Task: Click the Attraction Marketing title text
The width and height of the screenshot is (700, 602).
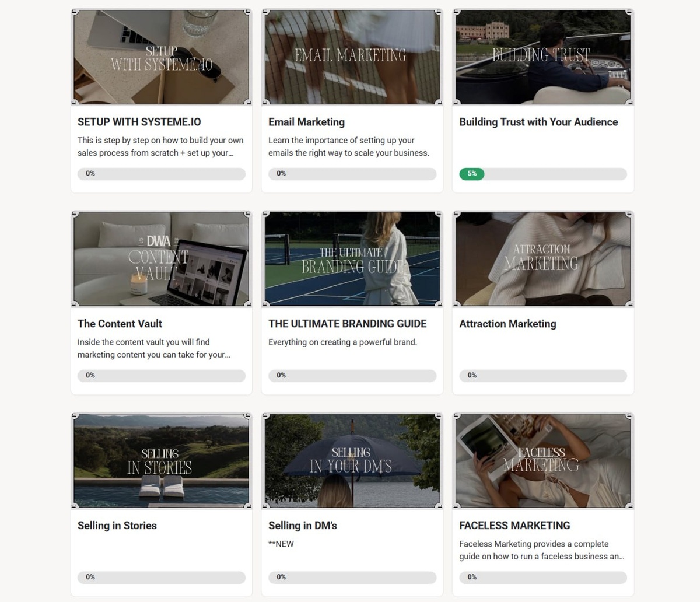Action: [508, 324]
